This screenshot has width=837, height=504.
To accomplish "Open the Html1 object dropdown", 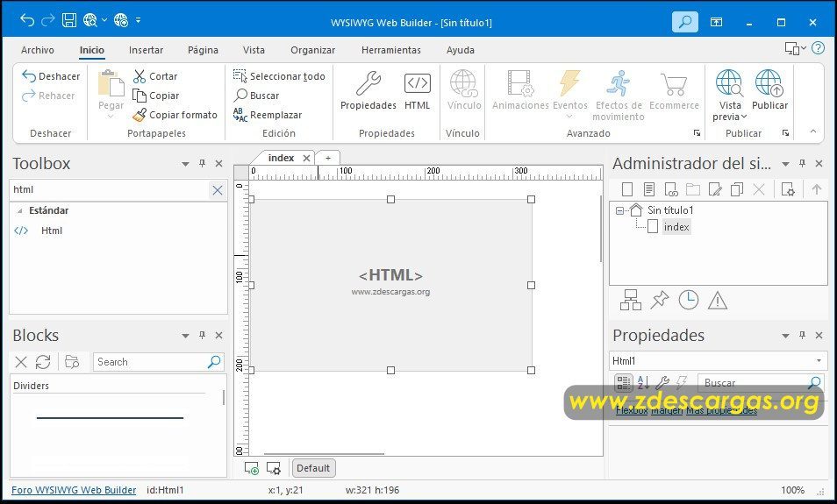I will pos(819,361).
